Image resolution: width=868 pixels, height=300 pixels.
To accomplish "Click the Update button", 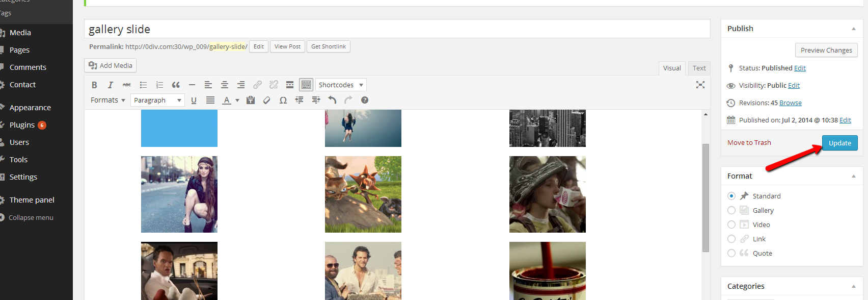I will pos(839,143).
